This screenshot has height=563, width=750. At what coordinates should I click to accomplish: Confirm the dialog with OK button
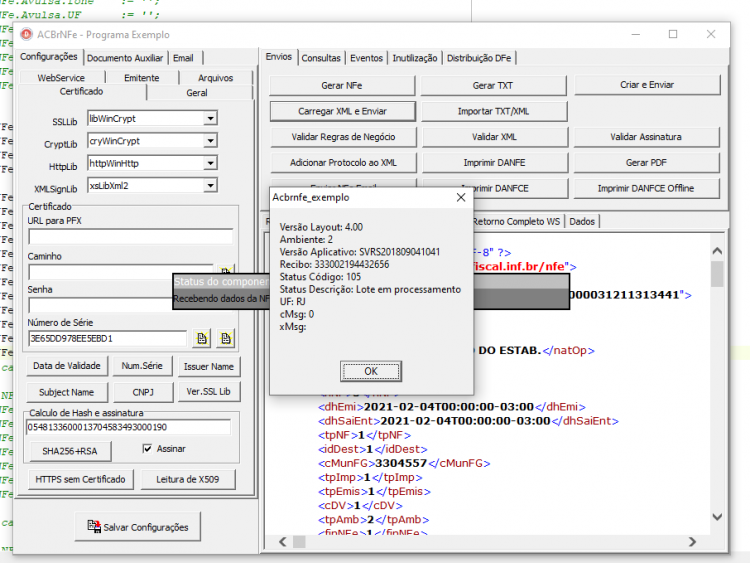(x=371, y=371)
